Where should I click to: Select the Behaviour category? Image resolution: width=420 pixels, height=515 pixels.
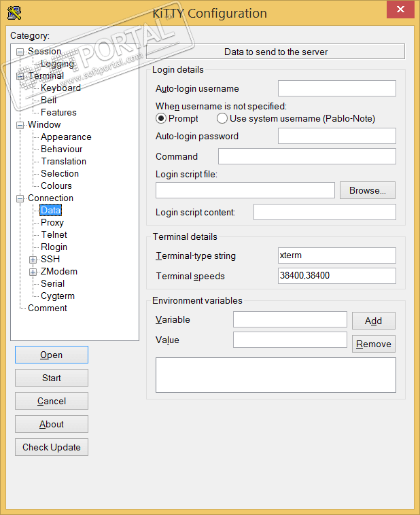[61, 149]
